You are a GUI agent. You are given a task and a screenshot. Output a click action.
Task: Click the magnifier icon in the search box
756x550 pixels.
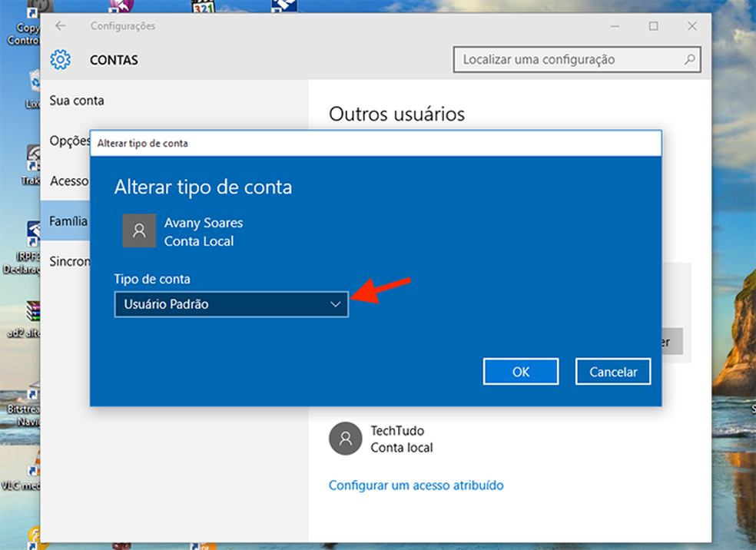point(690,59)
